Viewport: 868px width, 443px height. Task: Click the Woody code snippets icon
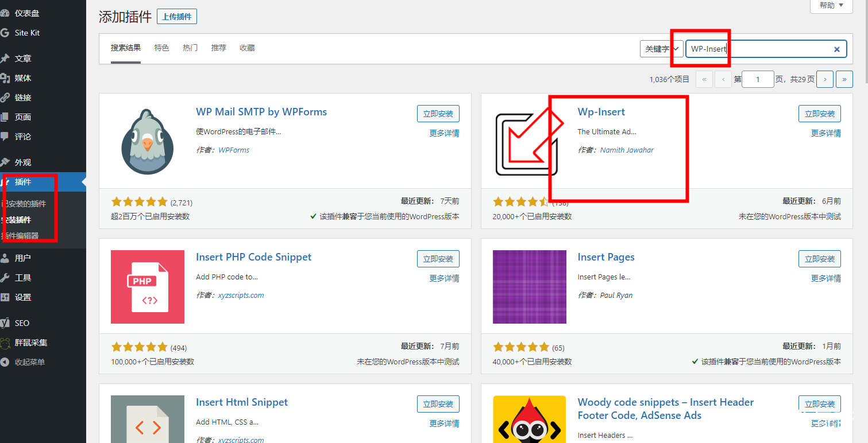(x=529, y=419)
